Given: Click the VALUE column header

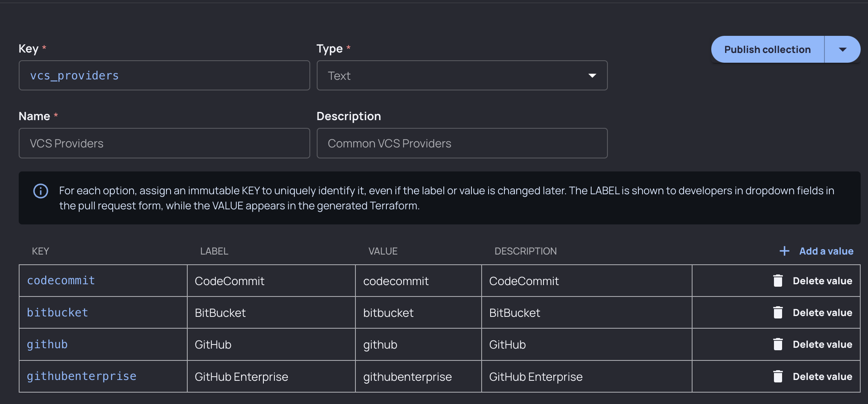Looking at the screenshot, I should [383, 251].
